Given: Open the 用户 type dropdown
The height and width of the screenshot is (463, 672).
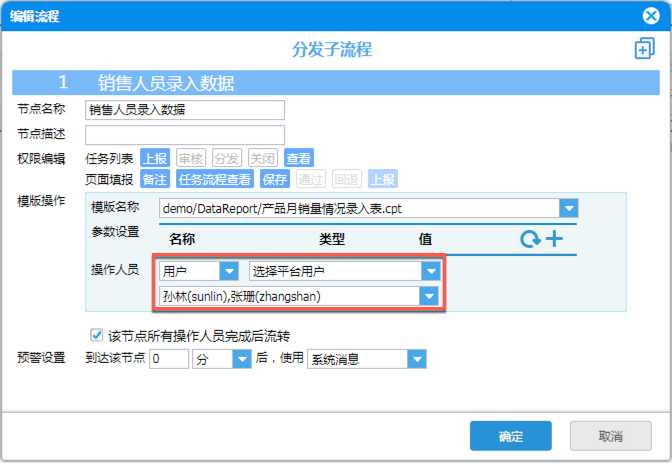Looking at the screenshot, I should (229, 271).
